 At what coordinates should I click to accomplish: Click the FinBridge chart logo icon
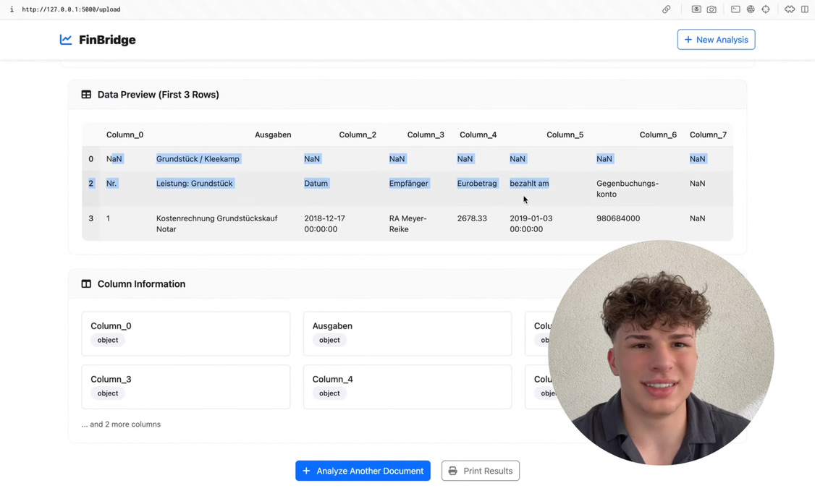66,40
